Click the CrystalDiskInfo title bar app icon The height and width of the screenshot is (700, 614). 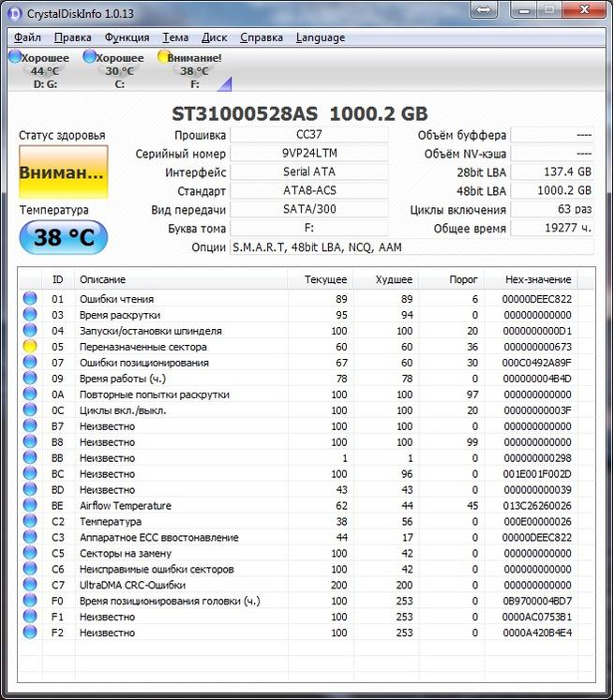(x=15, y=13)
